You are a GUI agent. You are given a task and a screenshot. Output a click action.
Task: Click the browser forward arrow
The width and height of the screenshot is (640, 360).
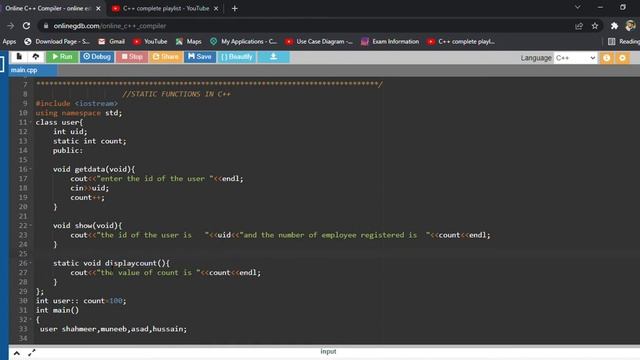coord(11,26)
